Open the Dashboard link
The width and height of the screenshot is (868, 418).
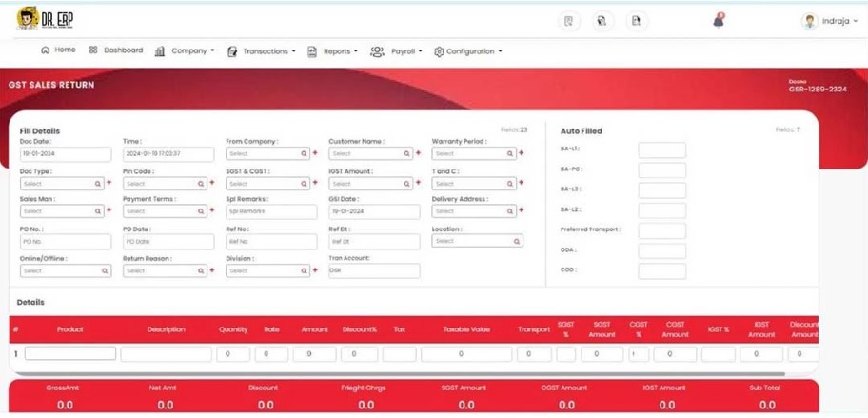pos(116,50)
